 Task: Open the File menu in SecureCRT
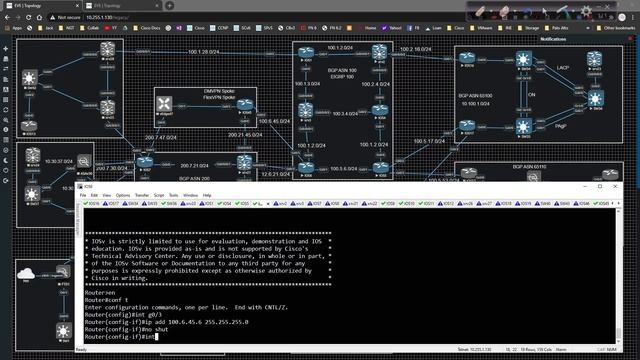[83, 196]
